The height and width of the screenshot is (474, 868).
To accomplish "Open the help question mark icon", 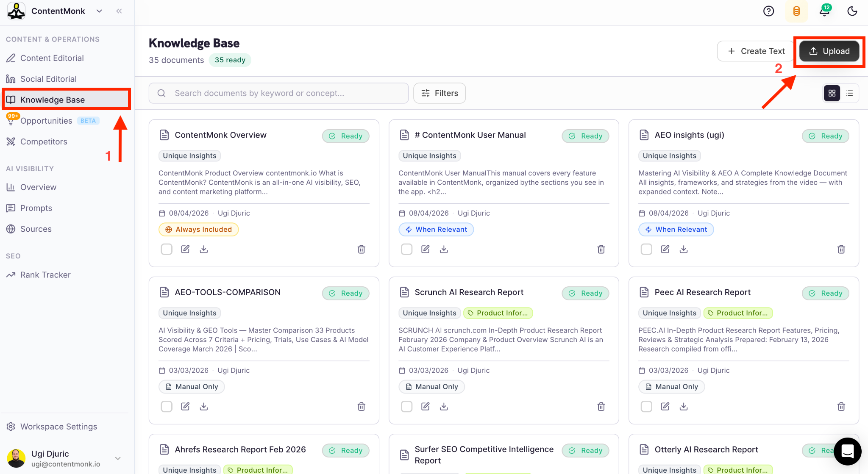I will click(x=768, y=11).
